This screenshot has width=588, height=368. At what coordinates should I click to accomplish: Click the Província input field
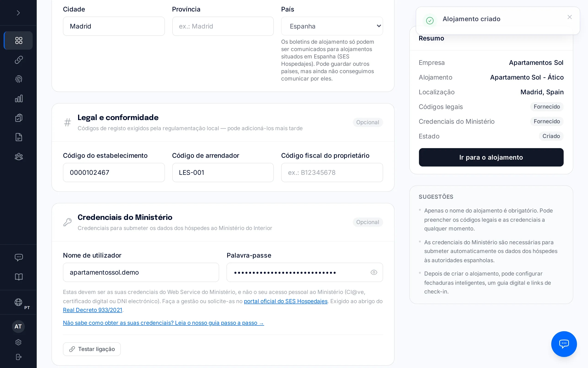[x=223, y=26]
